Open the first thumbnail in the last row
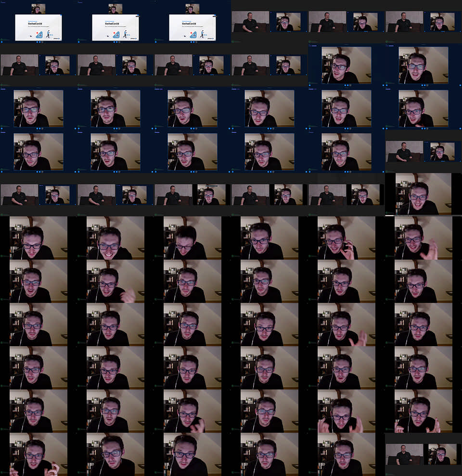This screenshot has height=476, width=462. point(38,454)
